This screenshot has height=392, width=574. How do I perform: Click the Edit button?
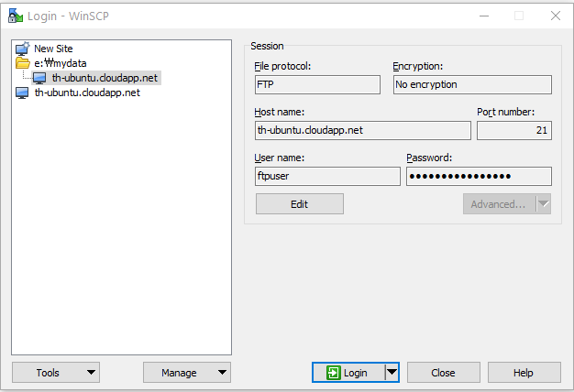click(x=300, y=204)
